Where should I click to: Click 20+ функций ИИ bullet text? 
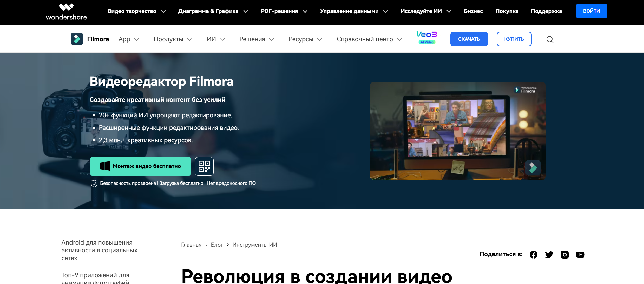point(166,116)
